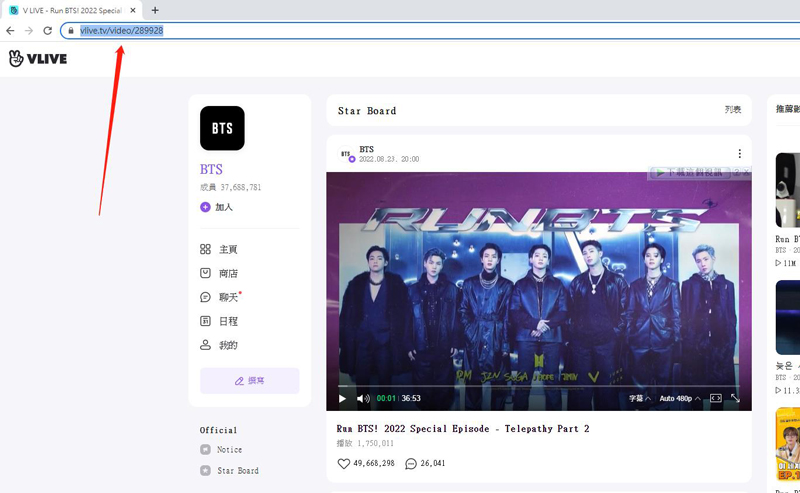Click the Star Board heading
The width and height of the screenshot is (800, 493).
pos(367,111)
